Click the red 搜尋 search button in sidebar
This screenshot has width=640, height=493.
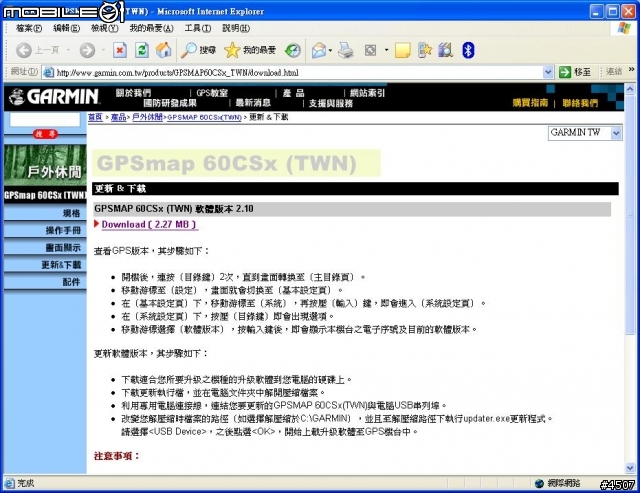(45, 134)
